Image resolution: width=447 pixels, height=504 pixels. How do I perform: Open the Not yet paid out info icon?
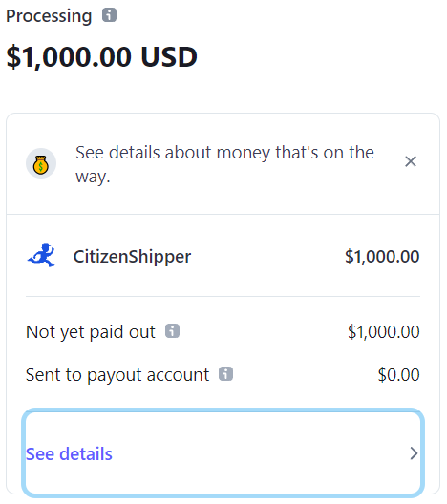[x=172, y=330]
